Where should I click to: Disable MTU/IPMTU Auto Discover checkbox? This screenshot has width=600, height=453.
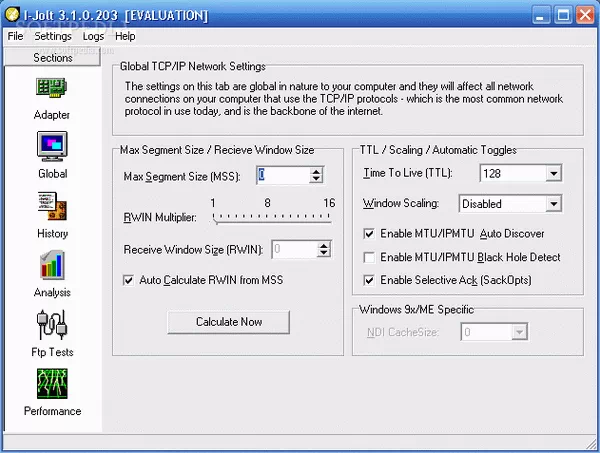(369, 234)
